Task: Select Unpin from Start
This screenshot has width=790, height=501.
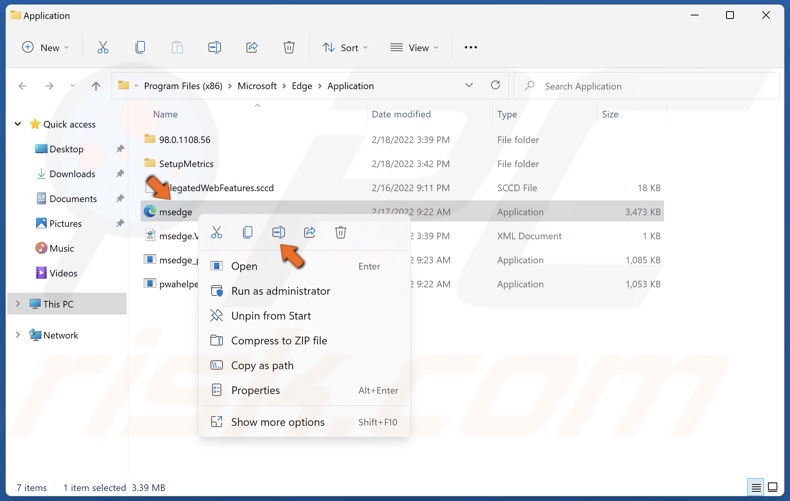Action: (304, 316)
